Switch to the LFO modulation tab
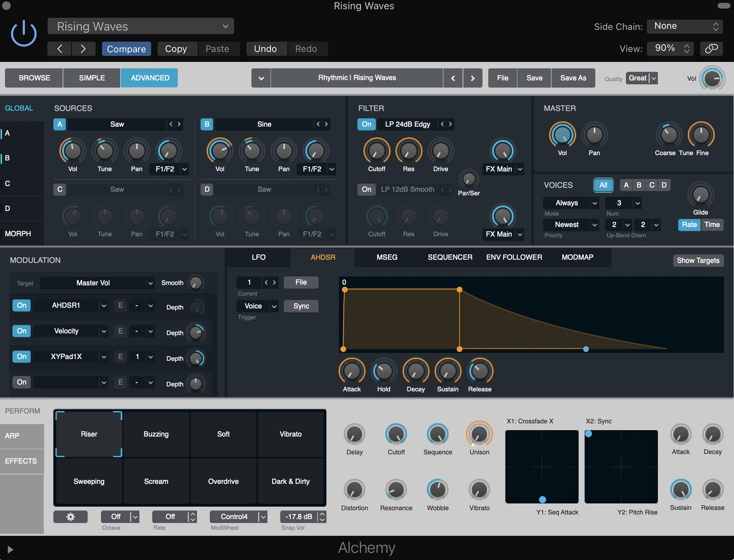 [x=259, y=257]
